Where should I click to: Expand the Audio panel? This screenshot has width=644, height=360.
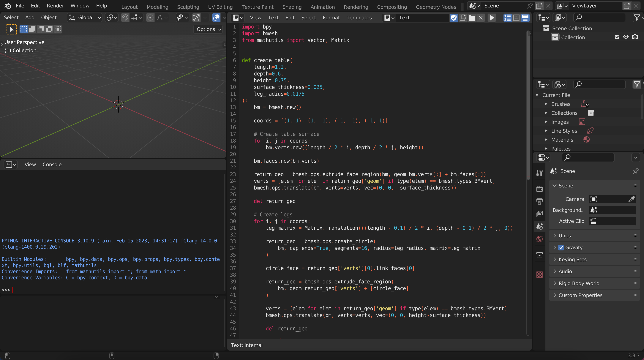pos(594,271)
